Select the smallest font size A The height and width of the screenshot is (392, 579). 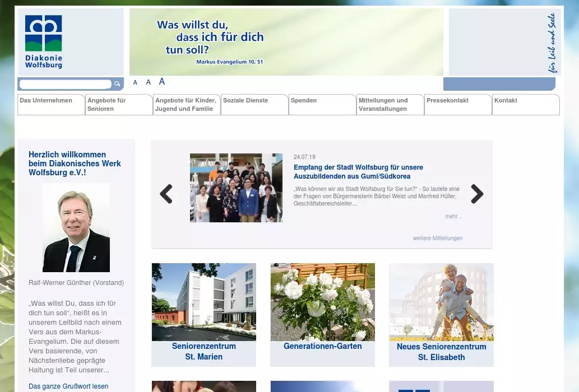135,83
